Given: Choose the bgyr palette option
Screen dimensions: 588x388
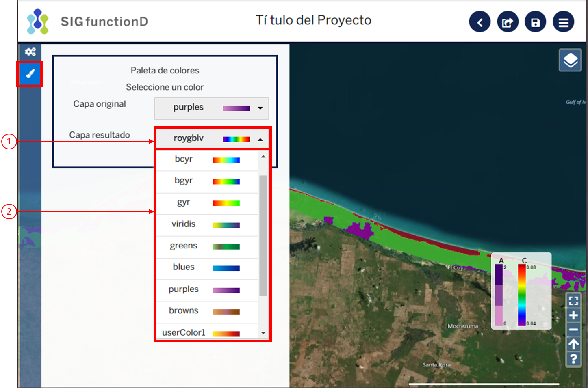Looking at the screenshot, I should [207, 181].
